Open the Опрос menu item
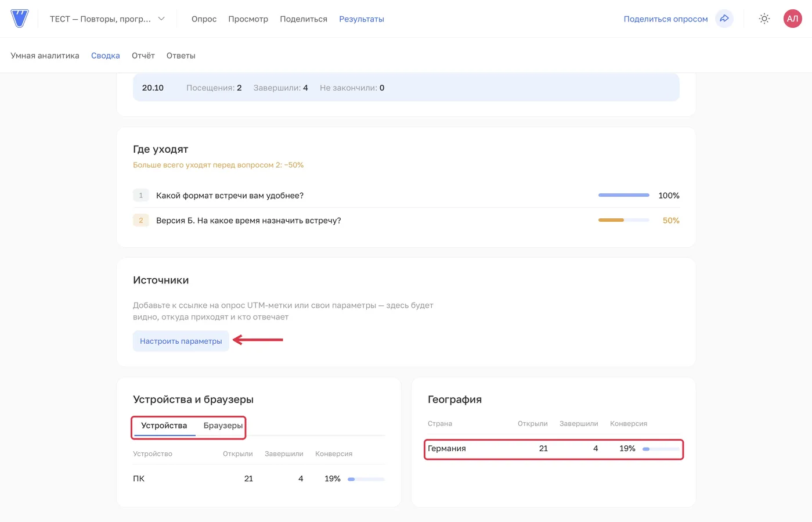812x522 pixels. 204,19
